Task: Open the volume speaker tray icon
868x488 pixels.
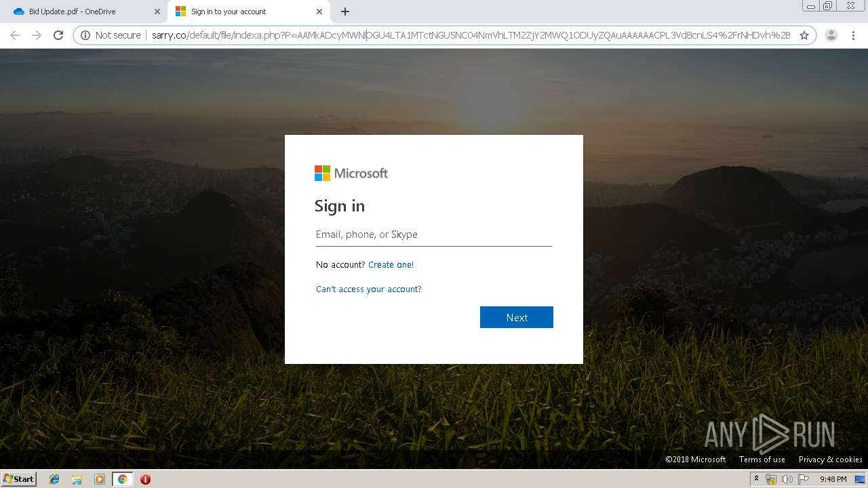Action: pyautogui.click(x=787, y=479)
